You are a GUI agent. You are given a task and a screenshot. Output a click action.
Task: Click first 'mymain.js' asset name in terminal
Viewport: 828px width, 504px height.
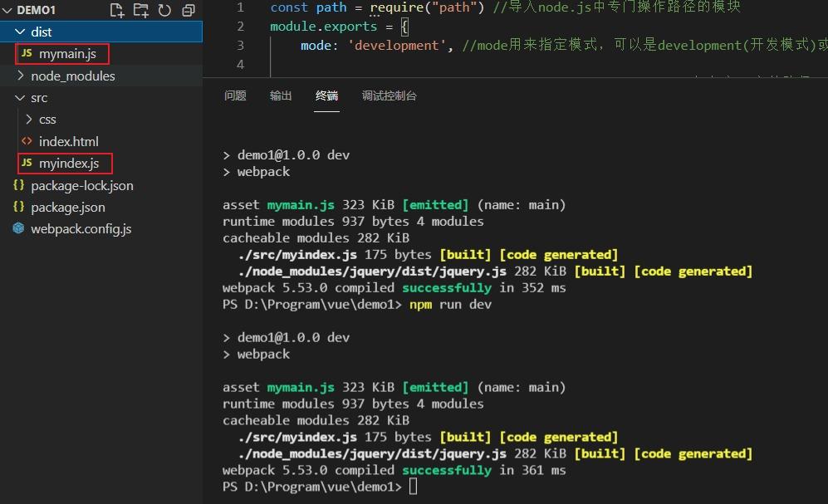(301, 205)
